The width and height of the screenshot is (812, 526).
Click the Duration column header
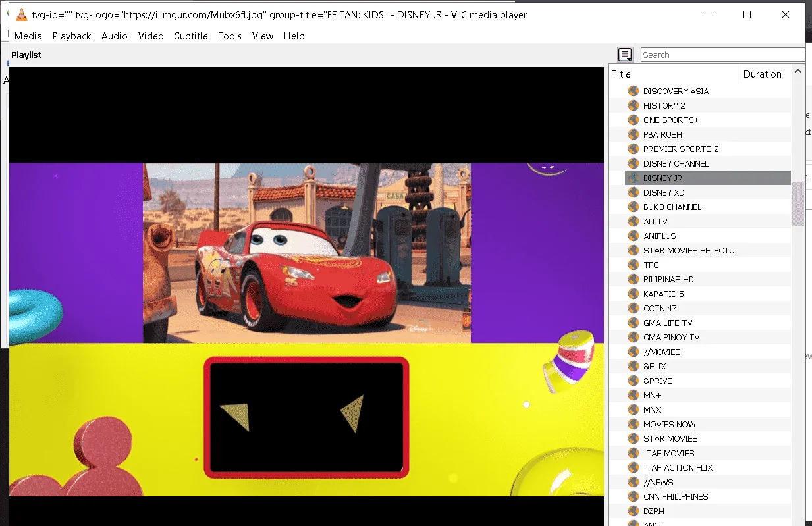pyautogui.click(x=765, y=74)
